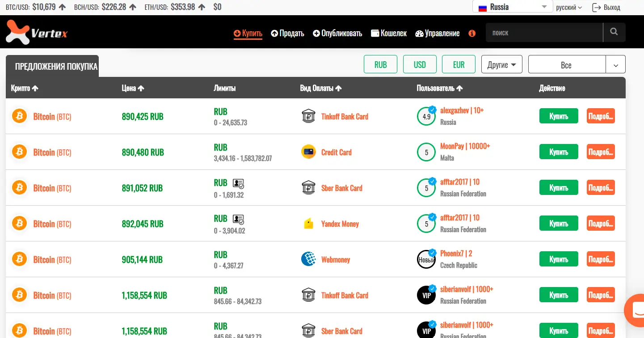Click the Webmoney globe icon
The width and height of the screenshot is (644, 338).
pyautogui.click(x=308, y=259)
